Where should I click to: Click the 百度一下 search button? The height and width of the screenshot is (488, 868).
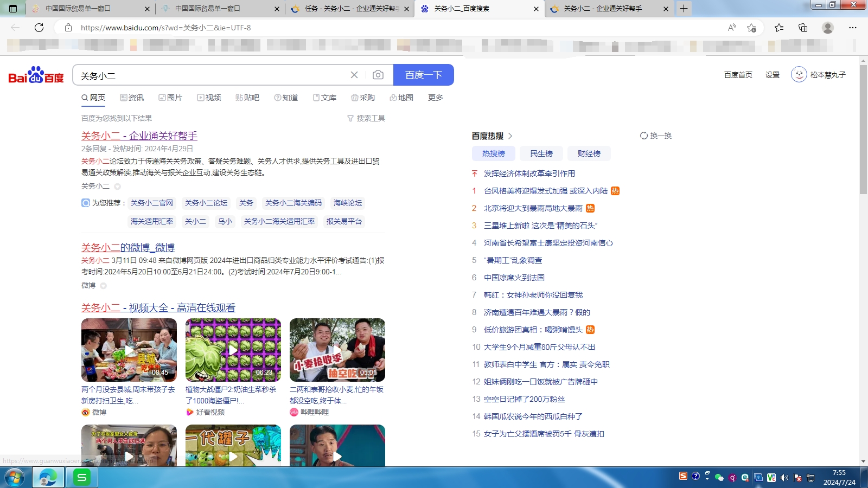tap(424, 75)
